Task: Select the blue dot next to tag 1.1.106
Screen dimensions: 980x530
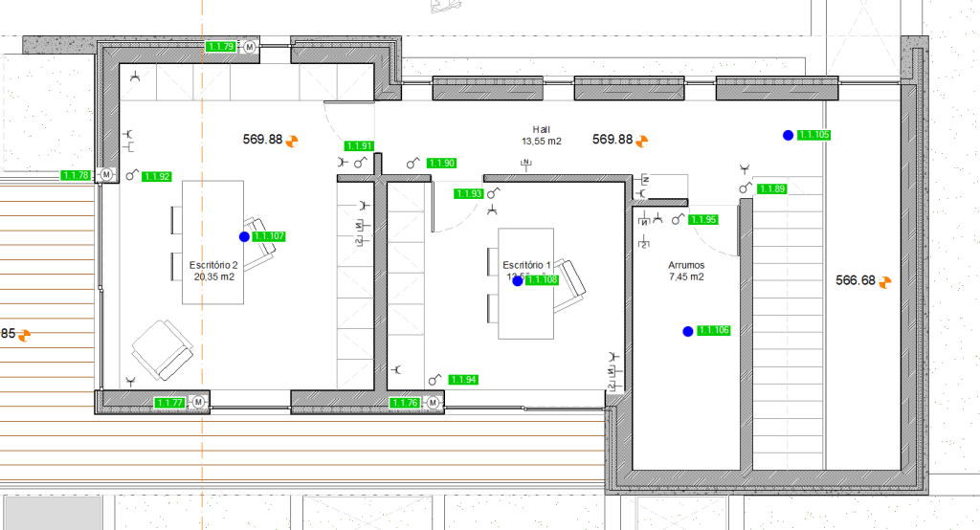Action: pyautogui.click(x=687, y=331)
